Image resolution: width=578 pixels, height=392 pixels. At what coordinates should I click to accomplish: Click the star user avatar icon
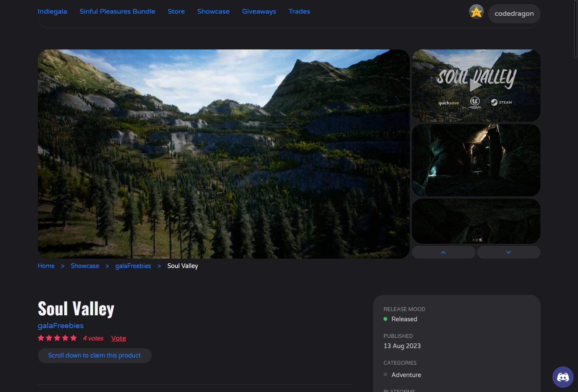coord(476,12)
